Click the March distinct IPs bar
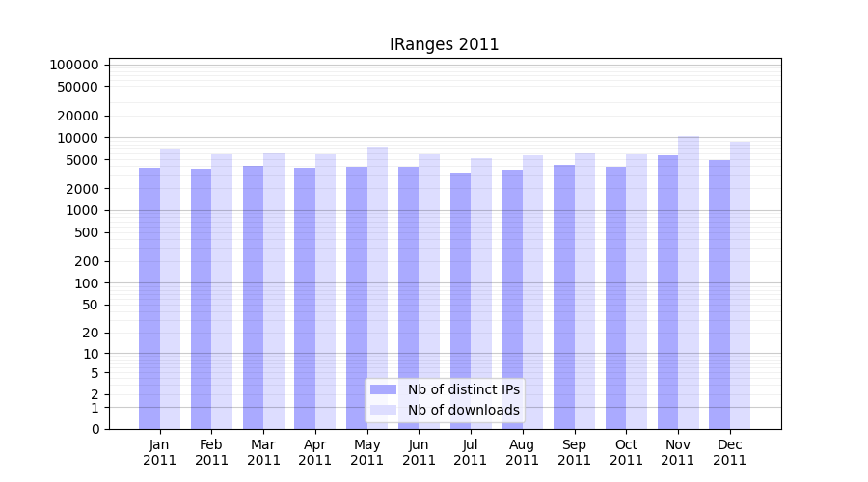 (x=253, y=297)
